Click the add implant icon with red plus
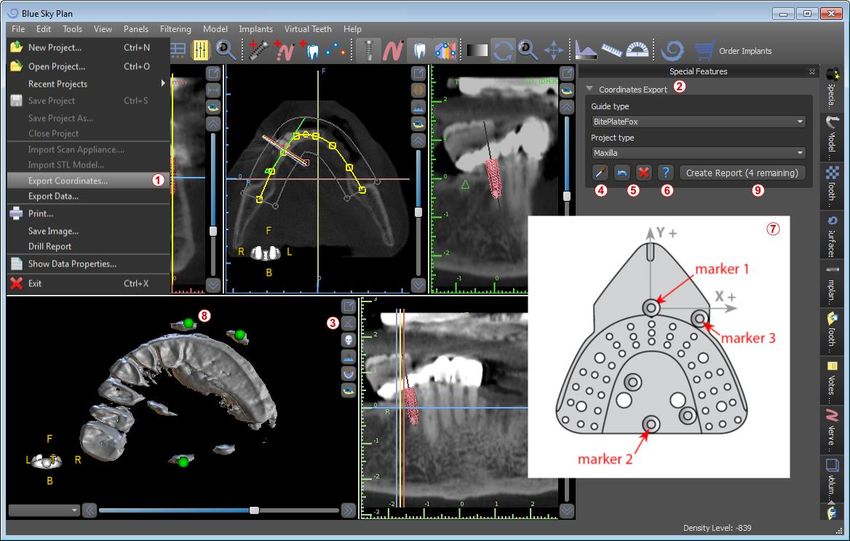 259,50
